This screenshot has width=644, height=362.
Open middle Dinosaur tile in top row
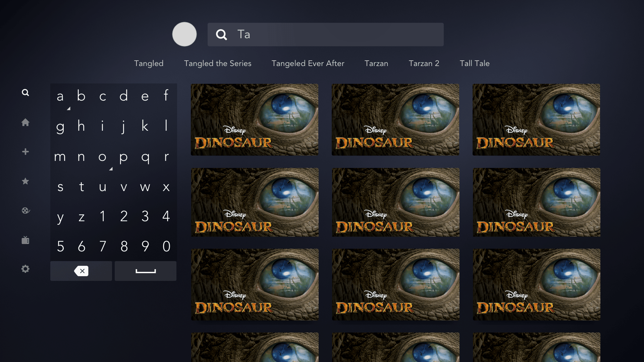coord(395,120)
